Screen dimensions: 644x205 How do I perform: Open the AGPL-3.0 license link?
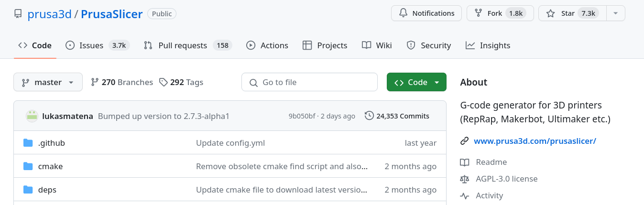[x=506, y=179]
